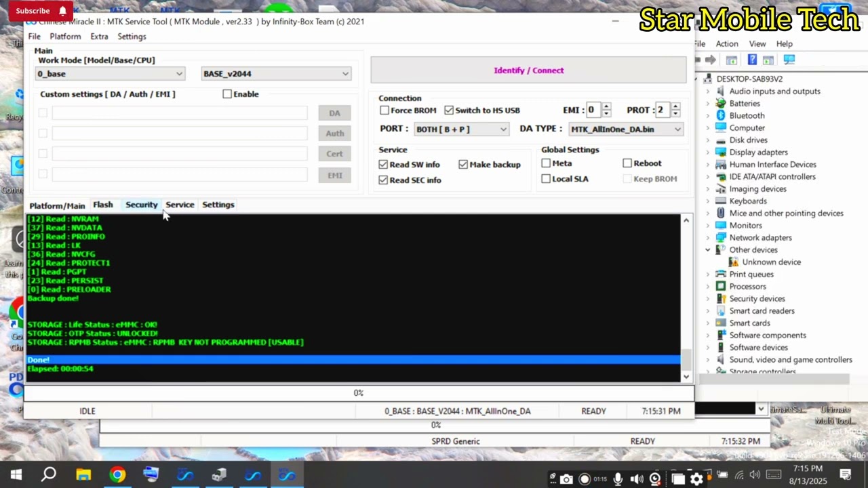
Task: Click the main progress bar showing 0%
Action: 359,393
